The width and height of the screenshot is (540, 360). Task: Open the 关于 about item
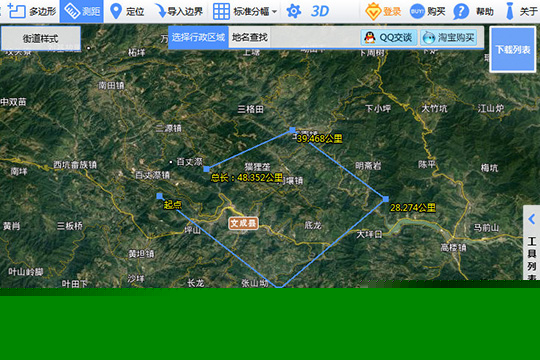521,11
